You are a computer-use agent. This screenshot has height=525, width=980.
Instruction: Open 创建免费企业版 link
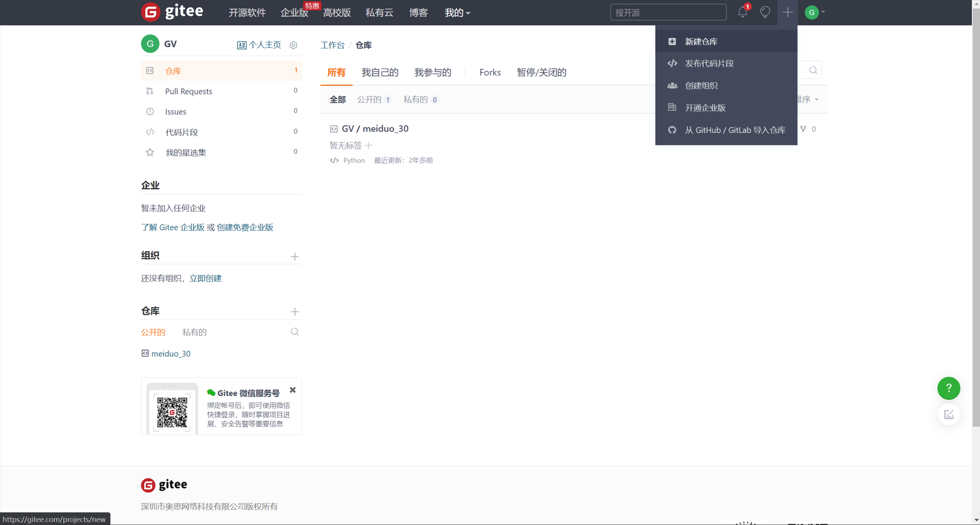[245, 227]
